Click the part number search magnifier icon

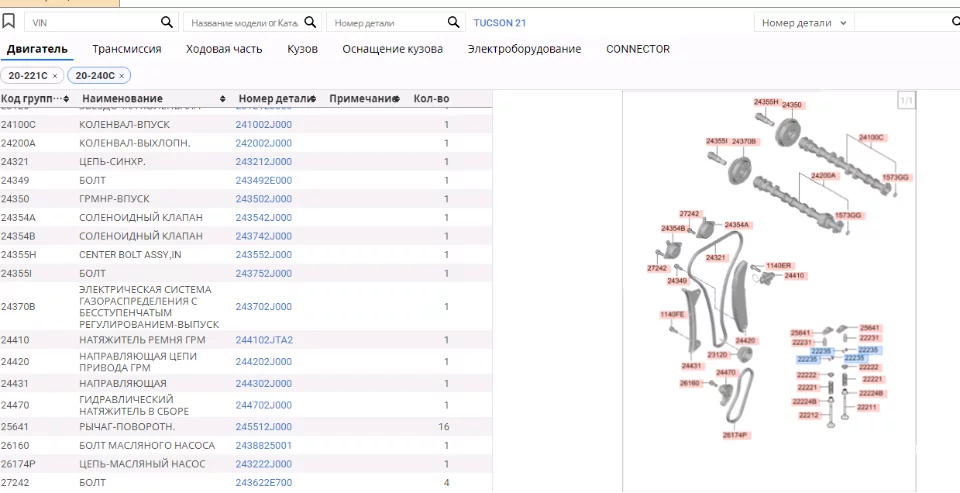(x=453, y=22)
